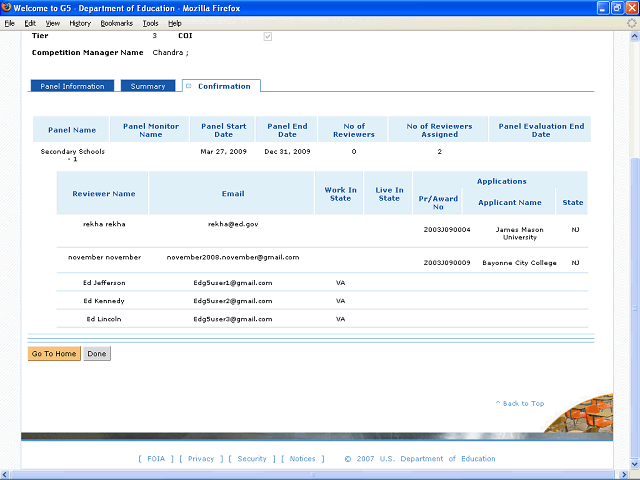Open the Tools menu
Viewport: 640px width, 480px height.
point(150,23)
